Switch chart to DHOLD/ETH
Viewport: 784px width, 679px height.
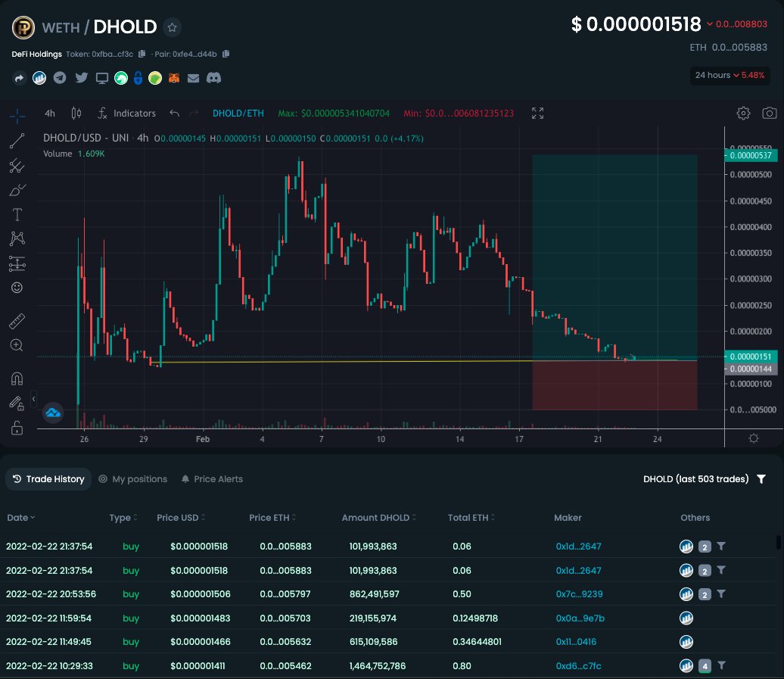point(238,114)
